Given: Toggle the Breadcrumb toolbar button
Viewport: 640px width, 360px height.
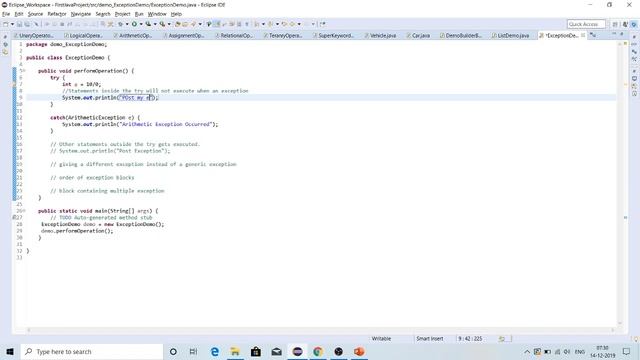Looking at the screenshot, I should click(209, 24).
